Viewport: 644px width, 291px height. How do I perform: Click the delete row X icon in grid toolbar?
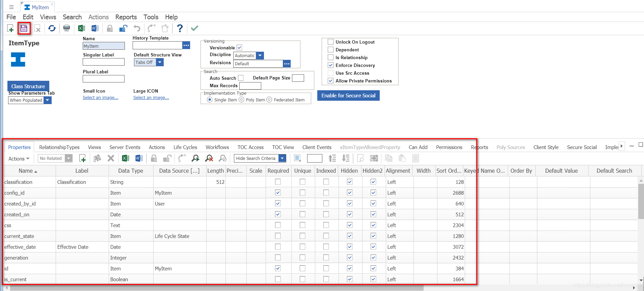tap(111, 158)
